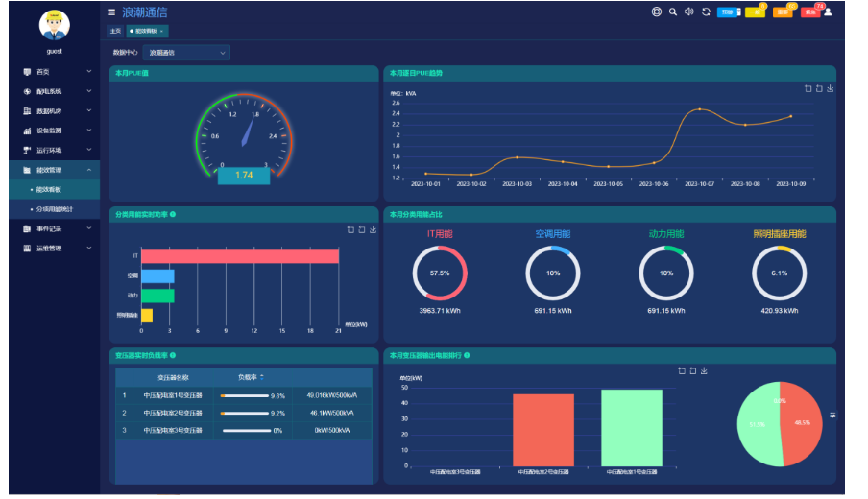Select 分项用能统计 in the sidebar
The image size is (868, 499).
(57, 208)
